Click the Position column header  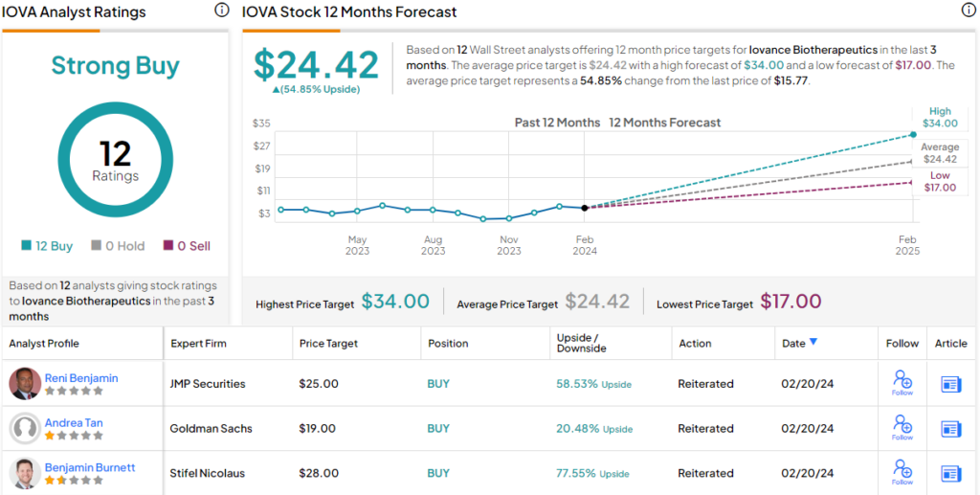pyautogui.click(x=448, y=343)
